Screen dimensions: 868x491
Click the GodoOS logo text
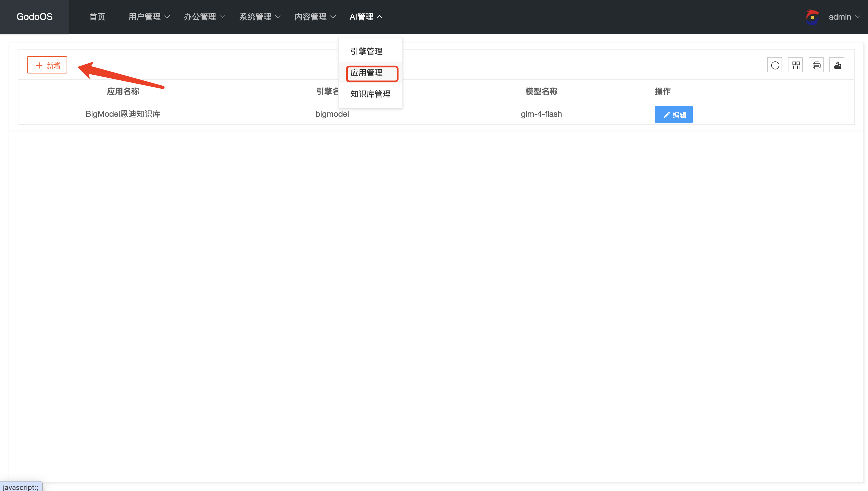(x=34, y=17)
